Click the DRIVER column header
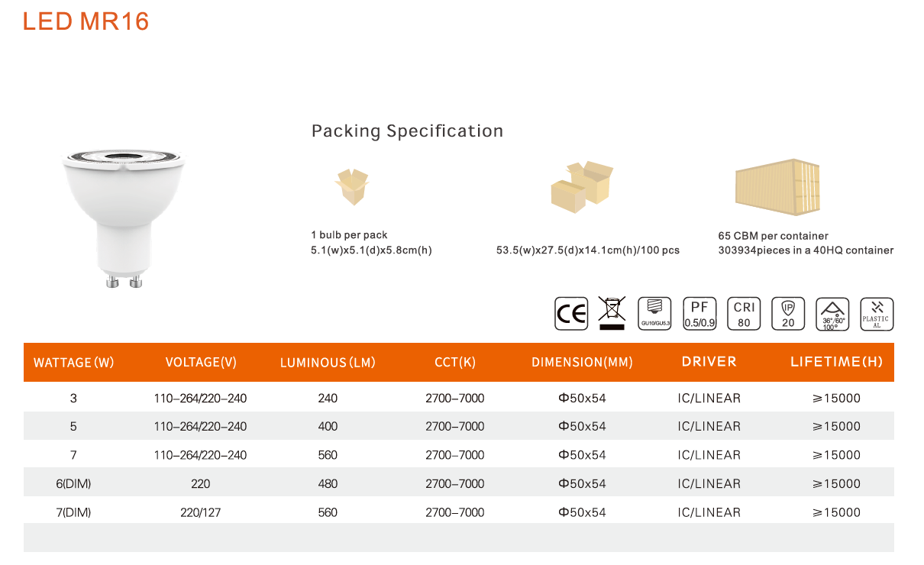The height and width of the screenshot is (565, 924). (x=709, y=362)
